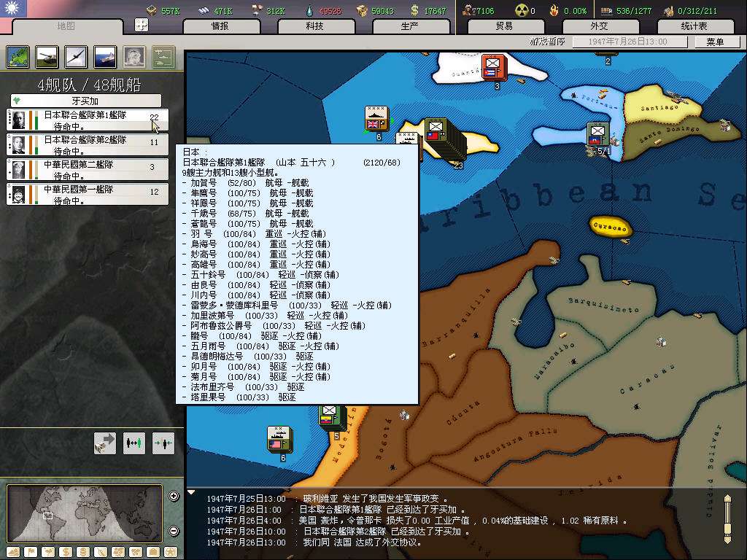The image size is (747, 560).
Task: Expand the 牙买加 location header
Action: pyautogui.click(x=85, y=101)
